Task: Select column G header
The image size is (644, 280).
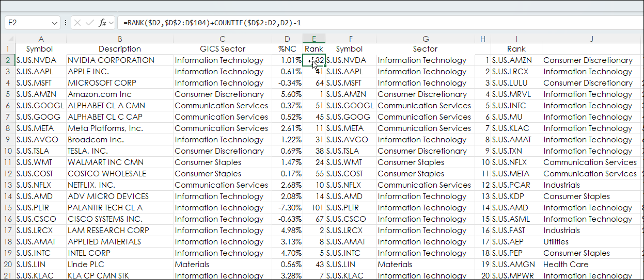Action: [x=425, y=39]
